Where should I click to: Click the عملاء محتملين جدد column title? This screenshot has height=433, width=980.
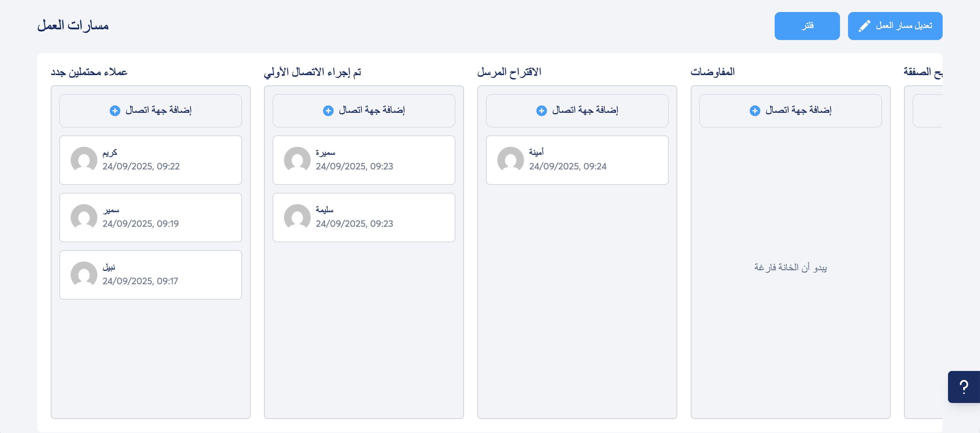coord(89,72)
